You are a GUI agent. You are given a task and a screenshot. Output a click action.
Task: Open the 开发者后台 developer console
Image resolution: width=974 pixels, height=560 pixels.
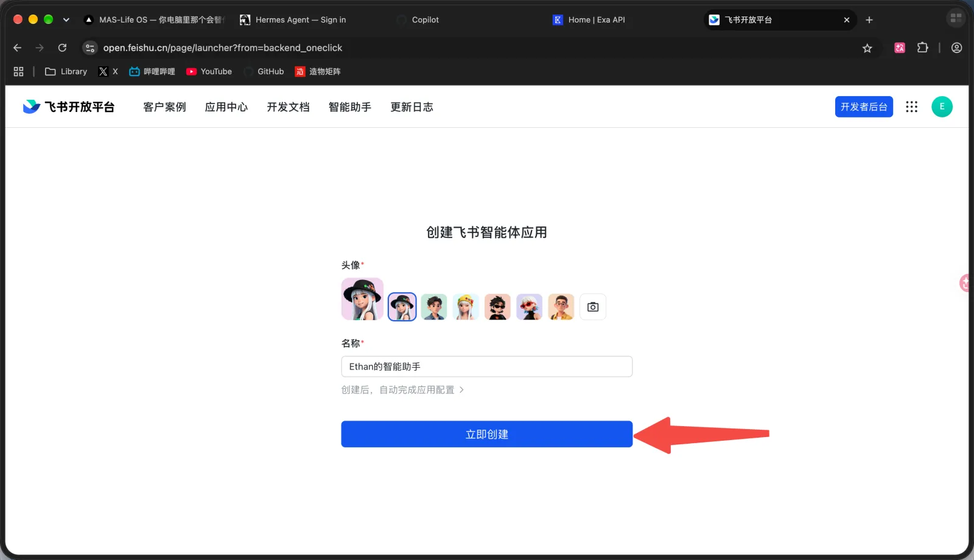[864, 107]
